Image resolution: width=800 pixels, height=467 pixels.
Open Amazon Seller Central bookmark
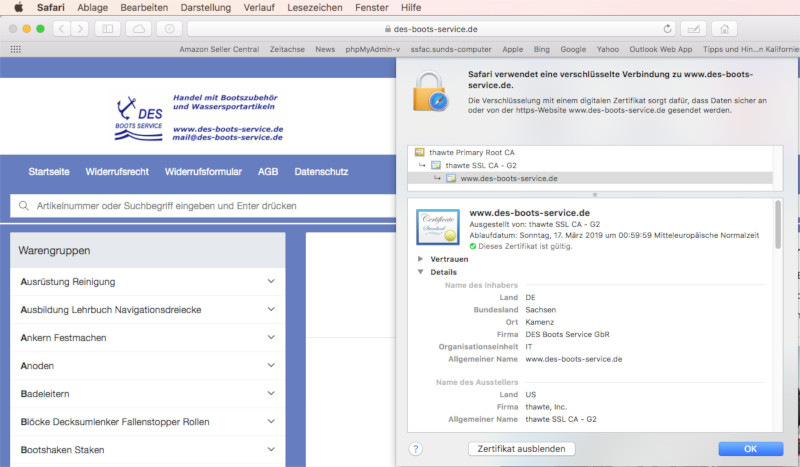219,49
